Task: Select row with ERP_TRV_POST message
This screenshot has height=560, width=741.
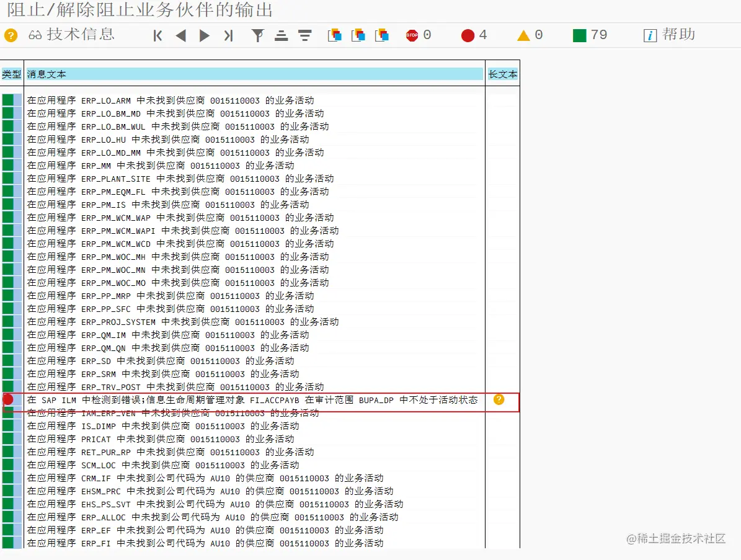Action: pos(175,387)
